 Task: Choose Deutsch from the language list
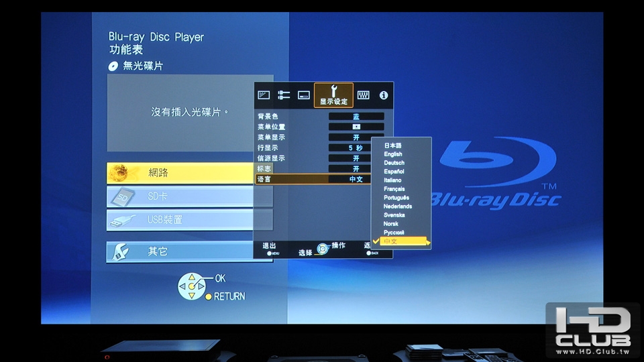point(394,163)
